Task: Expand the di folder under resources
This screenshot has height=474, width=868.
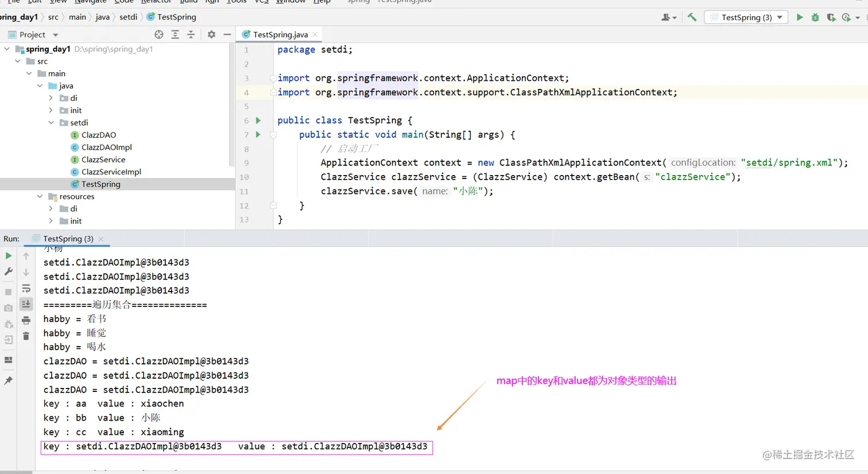Action: 51,208
